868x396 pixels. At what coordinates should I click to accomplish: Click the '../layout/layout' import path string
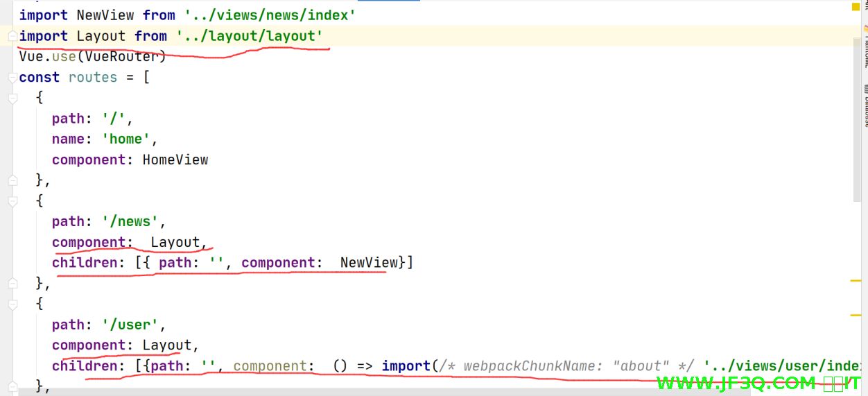[249, 36]
